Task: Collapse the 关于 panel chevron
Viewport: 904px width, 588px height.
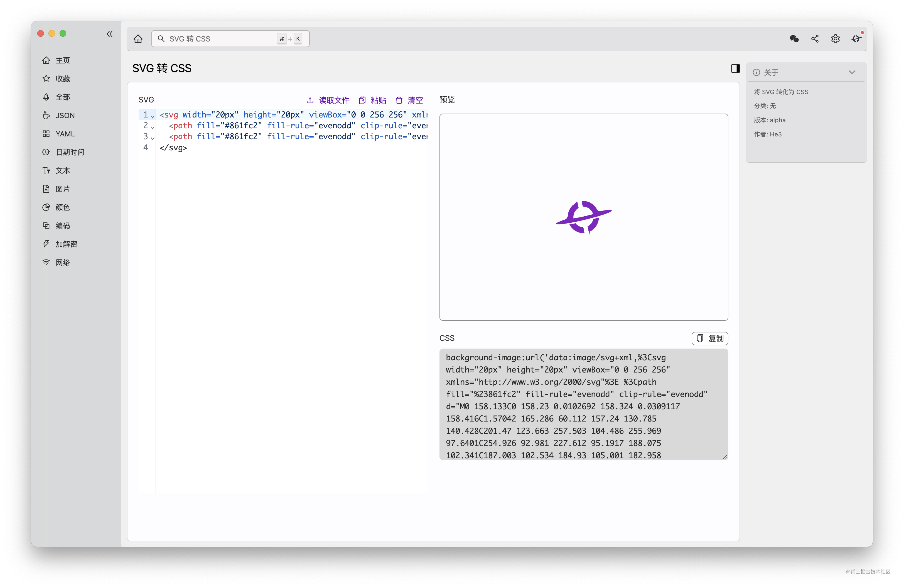Action: (852, 73)
